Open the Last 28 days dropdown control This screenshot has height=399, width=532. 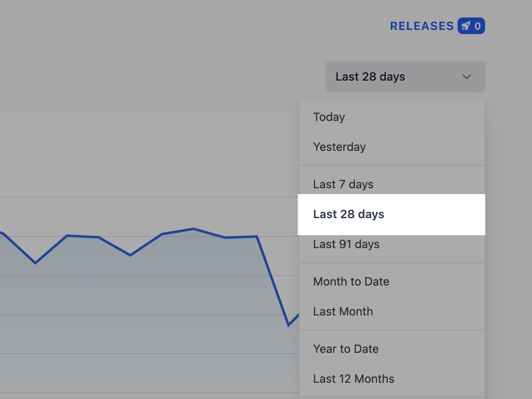point(404,76)
